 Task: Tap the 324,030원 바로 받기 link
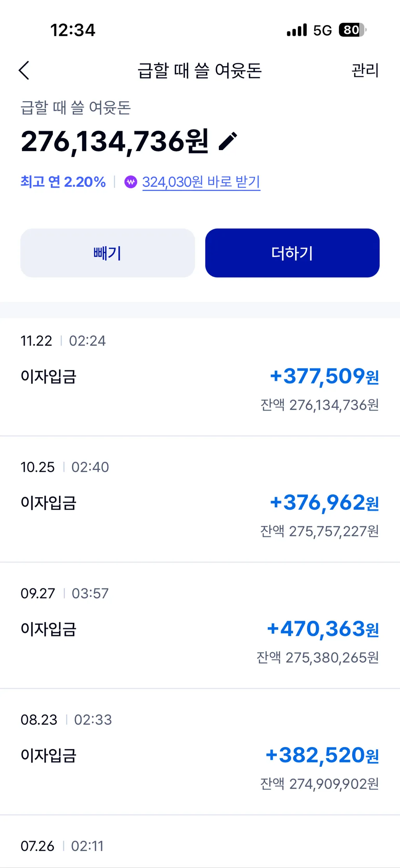pos(201,182)
